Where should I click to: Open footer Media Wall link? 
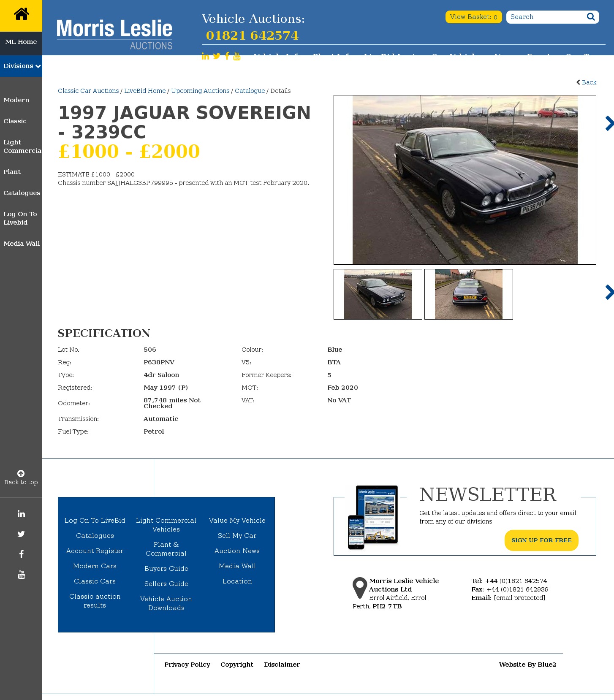pos(237,566)
